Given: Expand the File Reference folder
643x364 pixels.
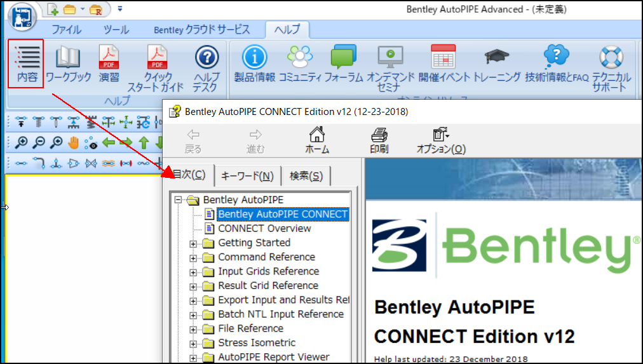Looking at the screenshot, I should pyautogui.click(x=193, y=330).
